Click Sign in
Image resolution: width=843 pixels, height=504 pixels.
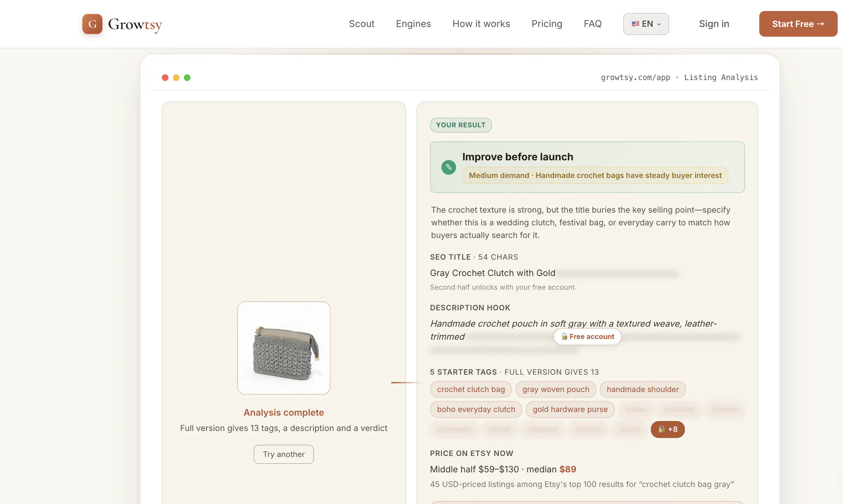[x=714, y=24]
